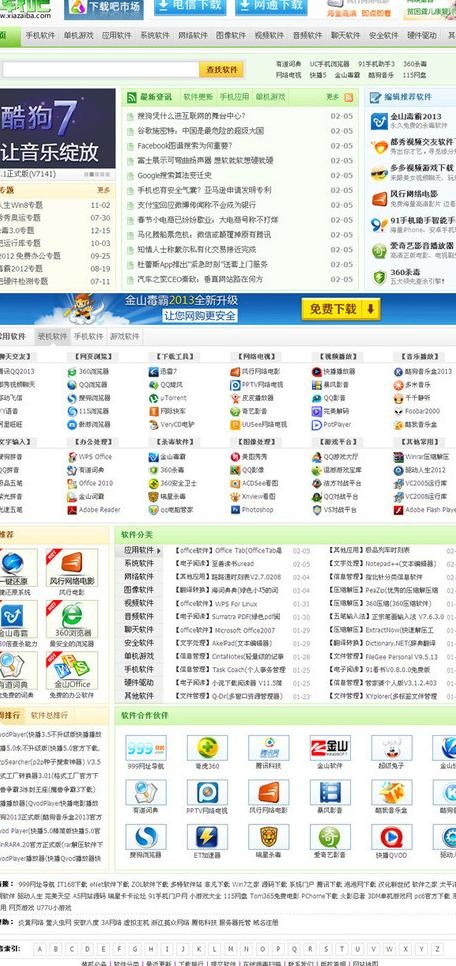
Task: Click the 网通下载 button
Action: [x=271, y=7]
